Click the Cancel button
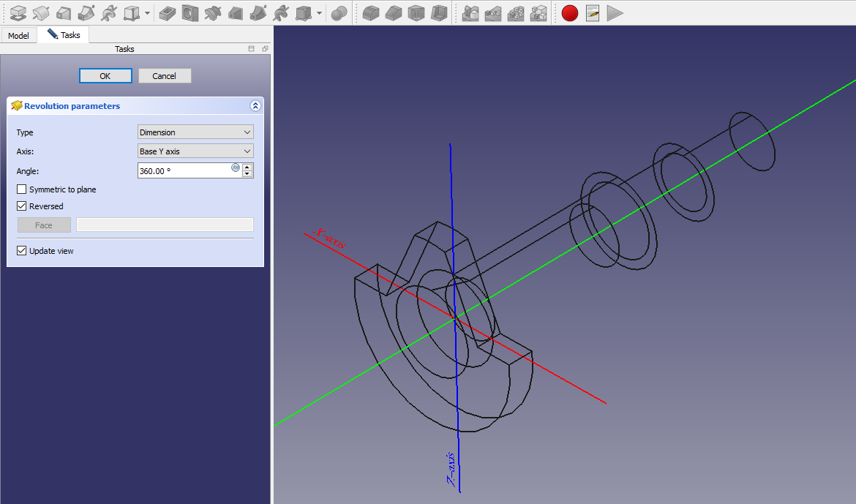This screenshot has width=856, height=504. [165, 76]
